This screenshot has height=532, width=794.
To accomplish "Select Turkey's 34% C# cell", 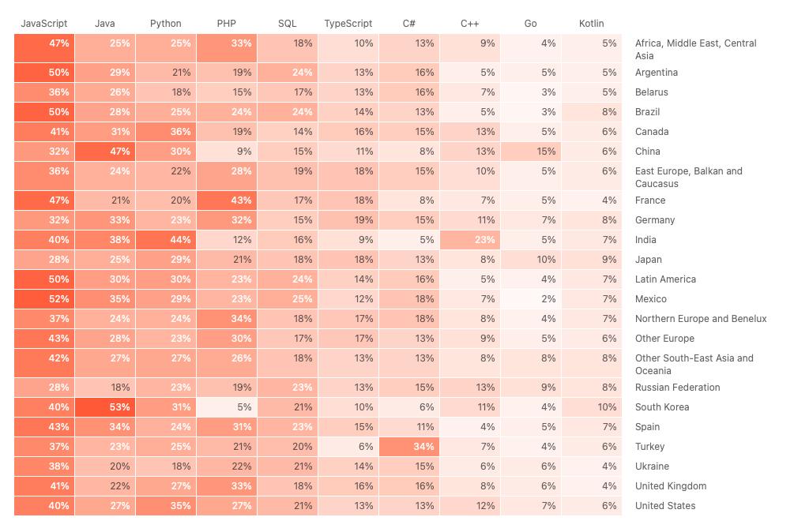I will tap(409, 447).
